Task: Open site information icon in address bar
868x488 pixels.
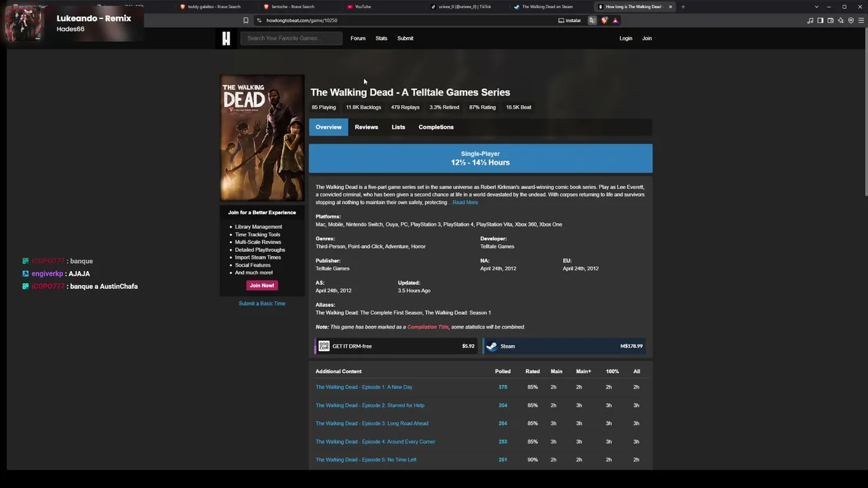Action: point(259,20)
